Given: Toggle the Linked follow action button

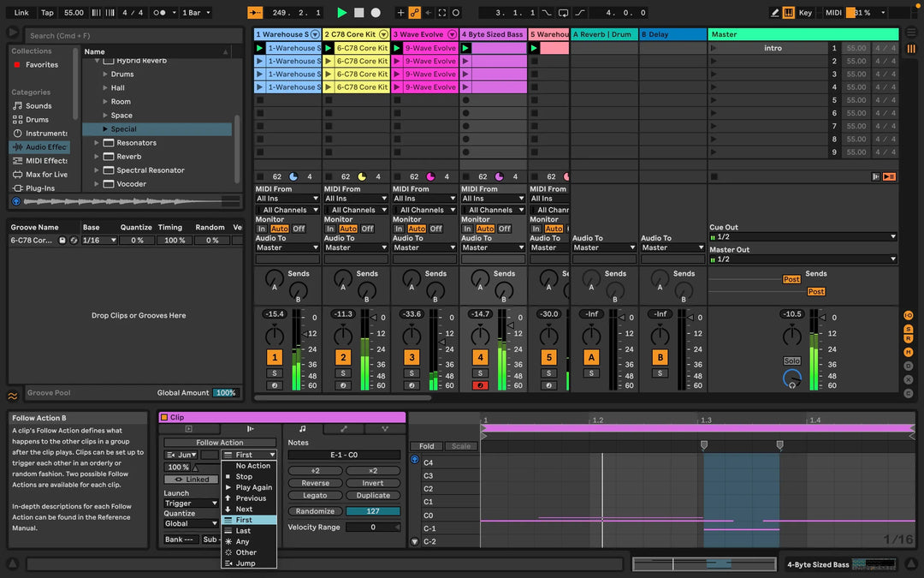Looking at the screenshot, I should tap(191, 480).
